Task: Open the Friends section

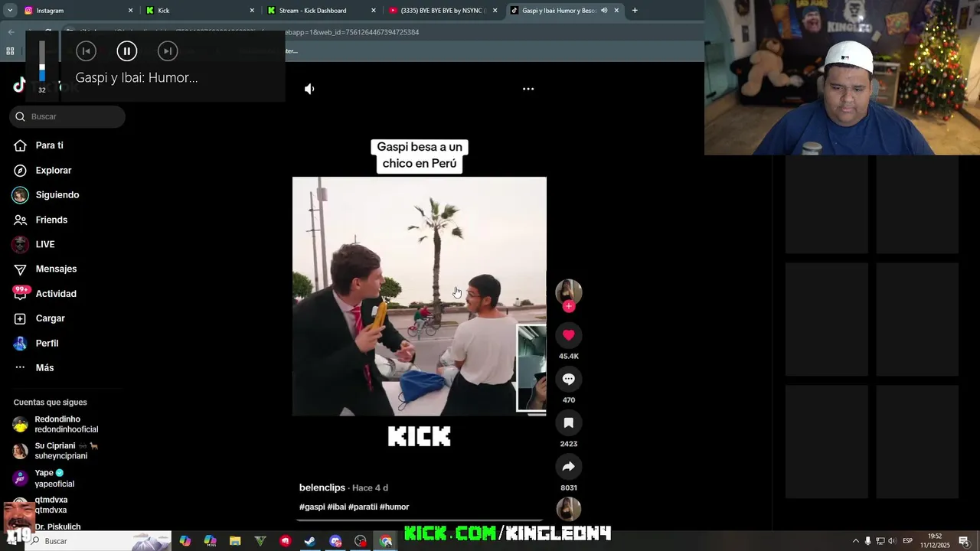Action: [x=51, y=220]
